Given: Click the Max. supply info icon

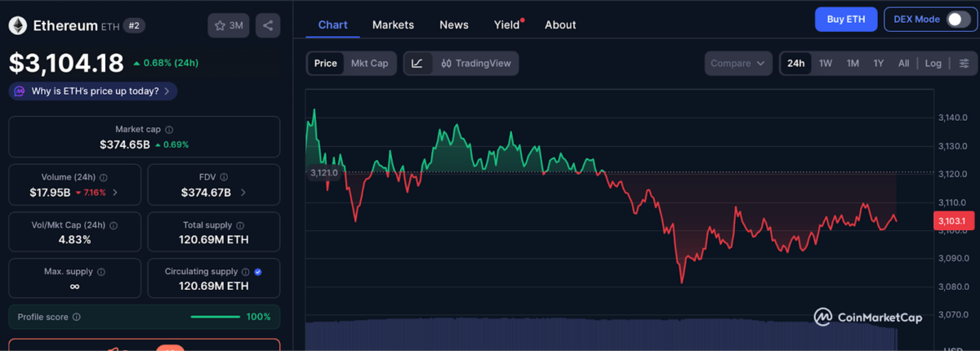Looking at the screenshot, I should pyautogui.click(x=100, y=272).
